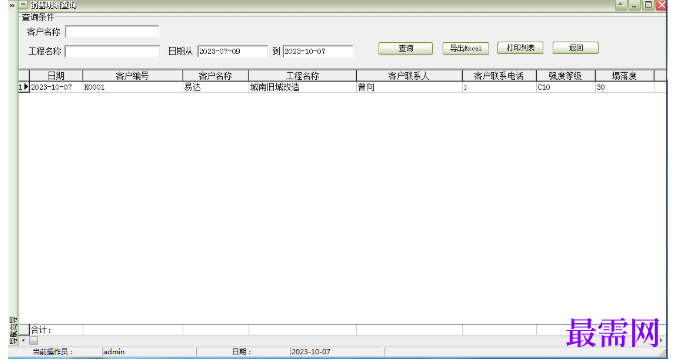The image size is (678, 364).
Task: Select the 到 end date field
Action: (x=318, y=51)
